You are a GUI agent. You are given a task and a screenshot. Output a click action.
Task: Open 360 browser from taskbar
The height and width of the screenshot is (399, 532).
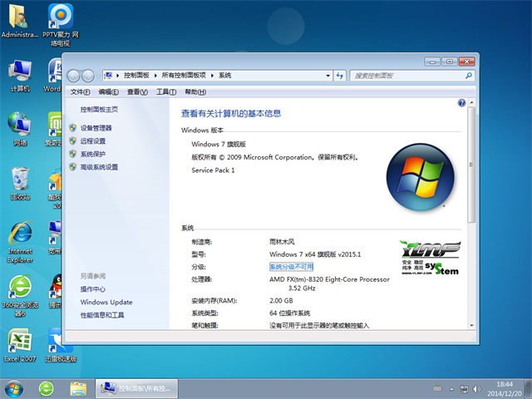(x=47, y=389)
